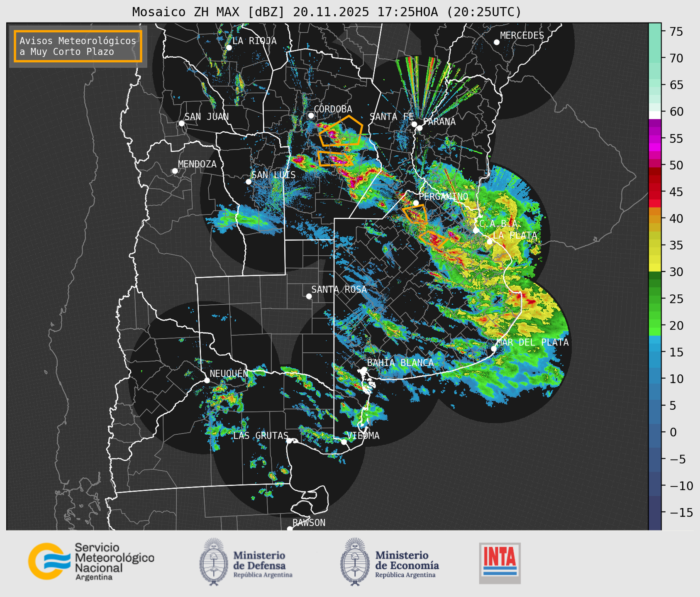Pick the light-blue 15 dBZ band on colorbar

(655, 348)
